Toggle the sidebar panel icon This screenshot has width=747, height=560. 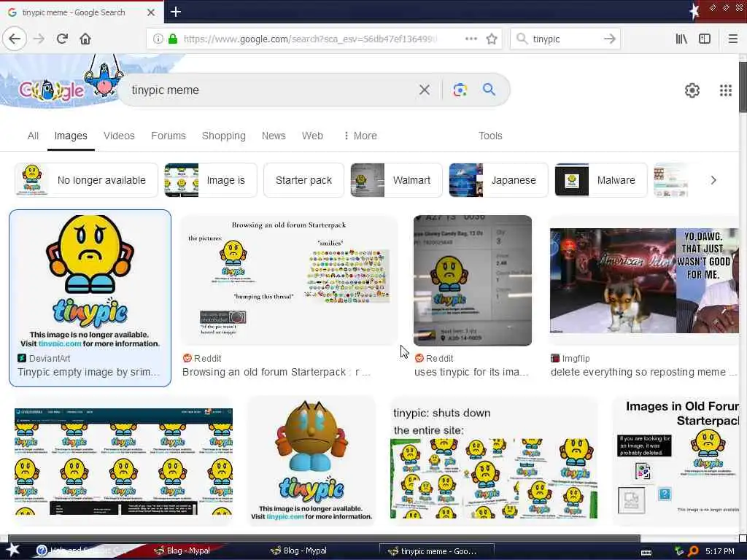[x=705, y=39]
